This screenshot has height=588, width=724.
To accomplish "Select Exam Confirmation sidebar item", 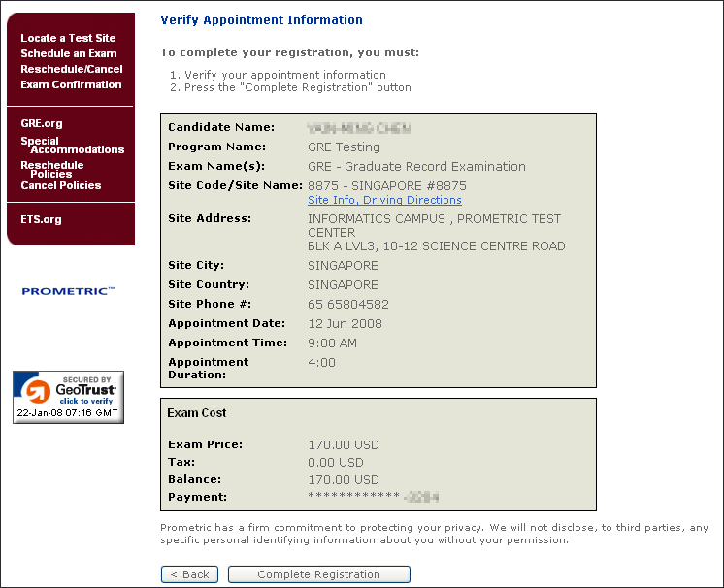I will (71, 84).
